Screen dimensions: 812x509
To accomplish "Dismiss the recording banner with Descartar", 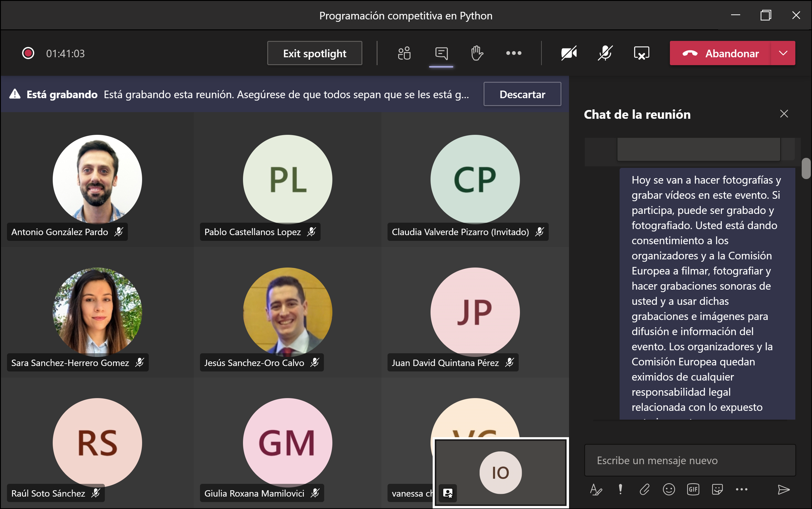I will click(x=522, y=94).
